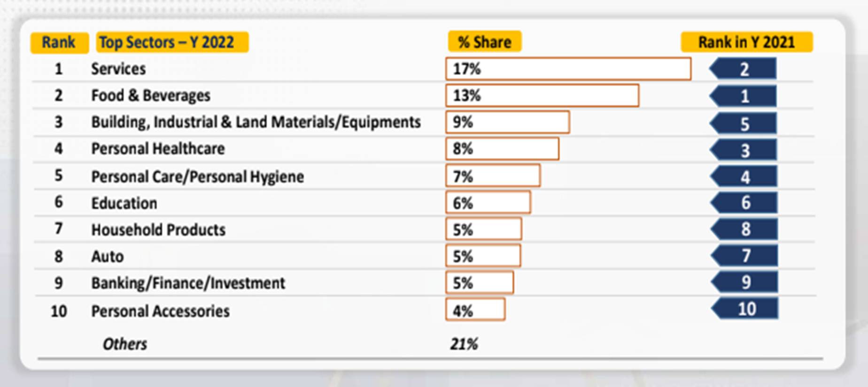This screenshot has width=868, height=387.
Task: Click the 2021 rank arrow badge for Services
Action: click(744, 69)
